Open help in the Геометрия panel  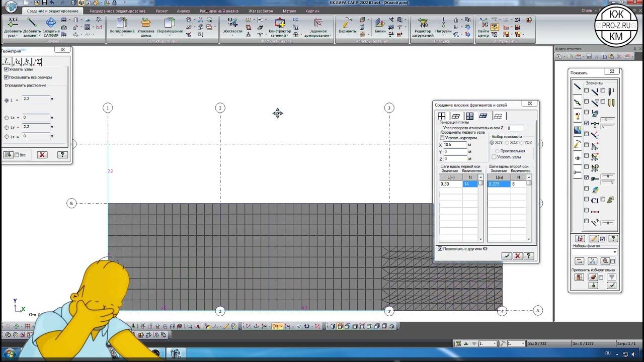tap(62, 155)
